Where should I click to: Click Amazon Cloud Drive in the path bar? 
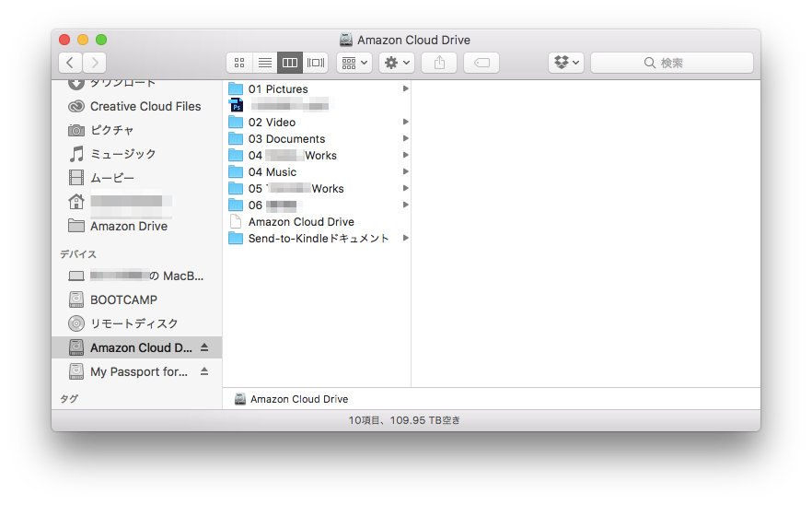tap(292, 399)
